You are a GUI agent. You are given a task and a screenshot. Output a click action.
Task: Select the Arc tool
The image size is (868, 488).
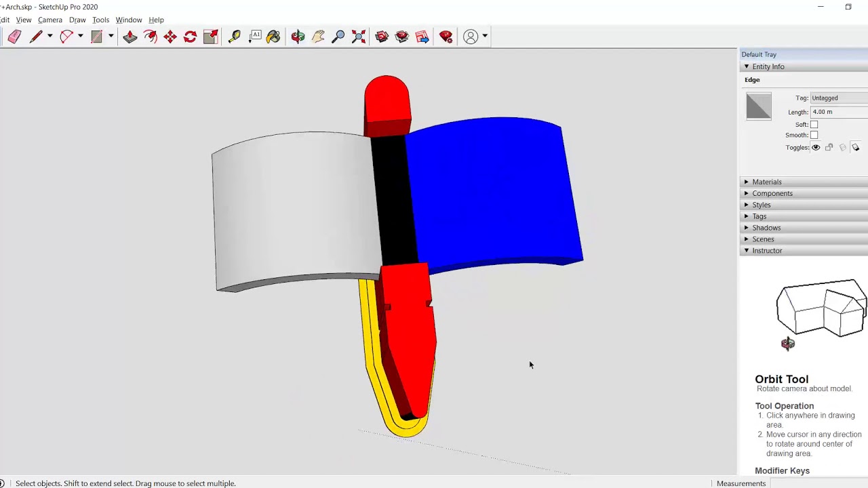(x=66, y=37)
